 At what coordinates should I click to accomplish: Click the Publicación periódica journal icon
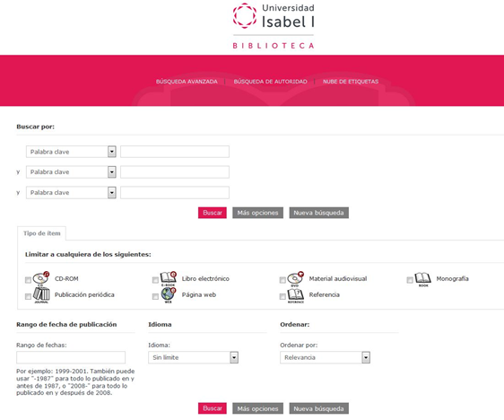41,295
